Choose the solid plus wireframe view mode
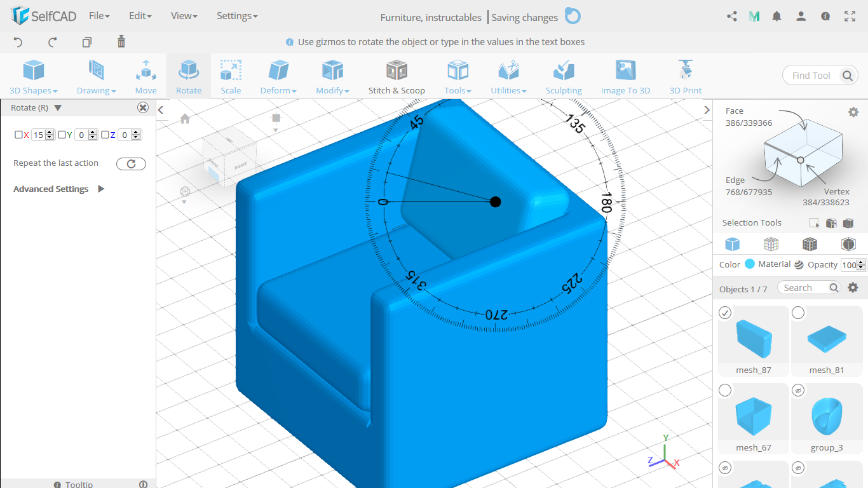868x488 pixels. [x=810, y=244]
